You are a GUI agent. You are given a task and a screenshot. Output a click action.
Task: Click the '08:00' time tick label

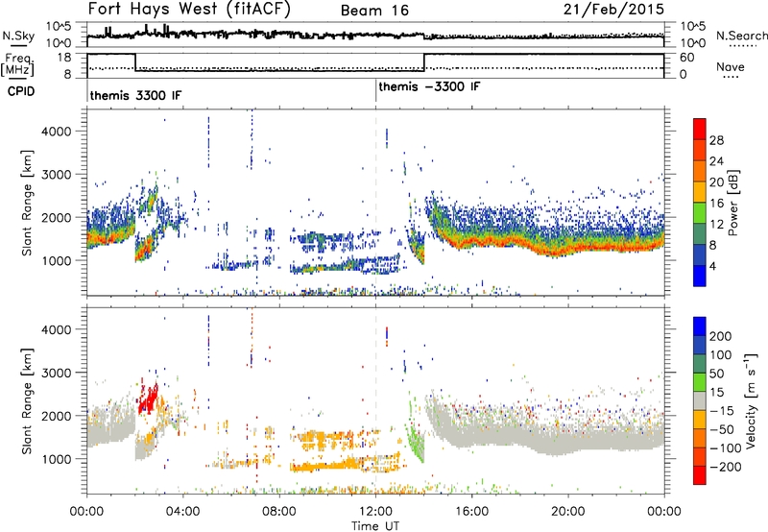pos(279,512)
